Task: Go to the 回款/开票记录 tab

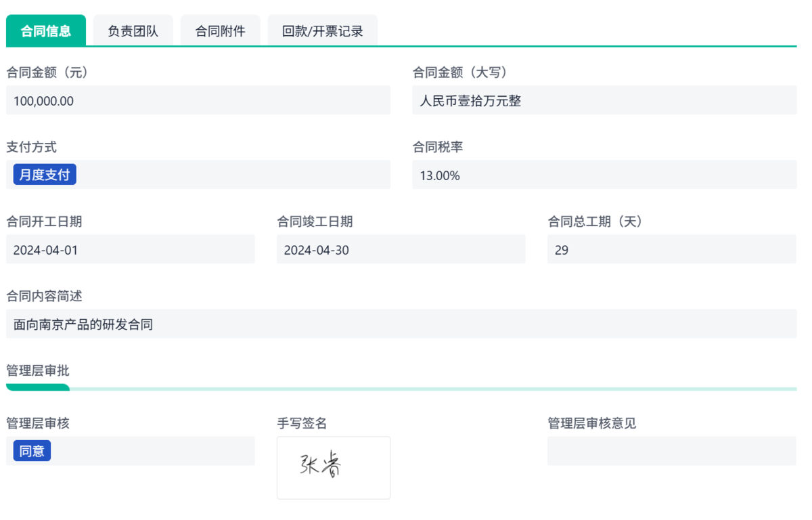Action: point(322,31)
